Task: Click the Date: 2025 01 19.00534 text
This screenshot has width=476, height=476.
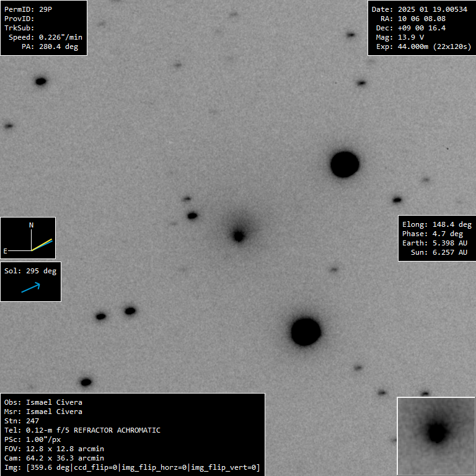Action: [x=420, y=9]
